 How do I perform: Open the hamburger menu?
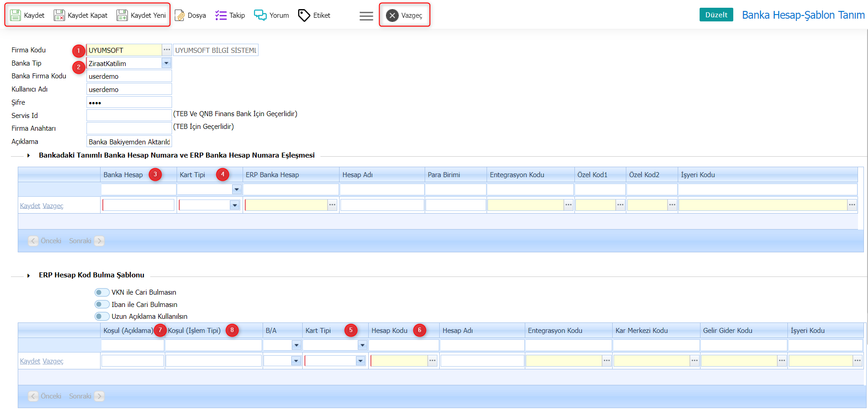[366, 16]
